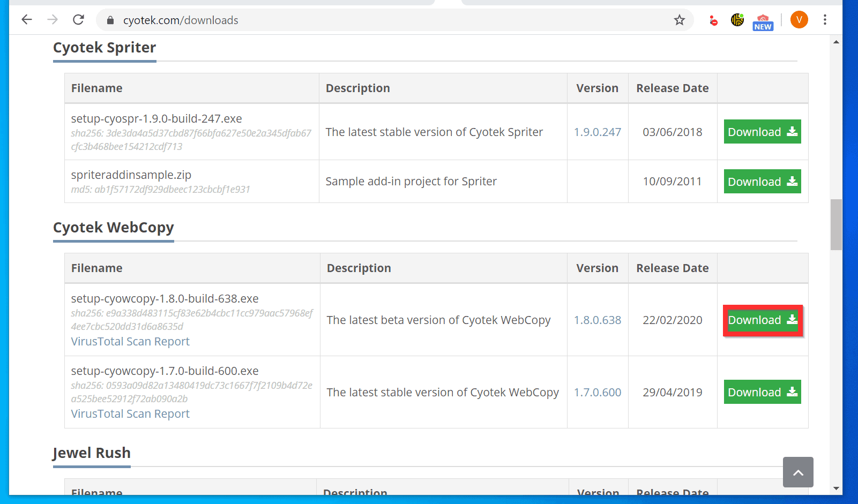This screenshot has width=858, height=504.
Task: Click Version header in Spriter table
Action: 598,88
